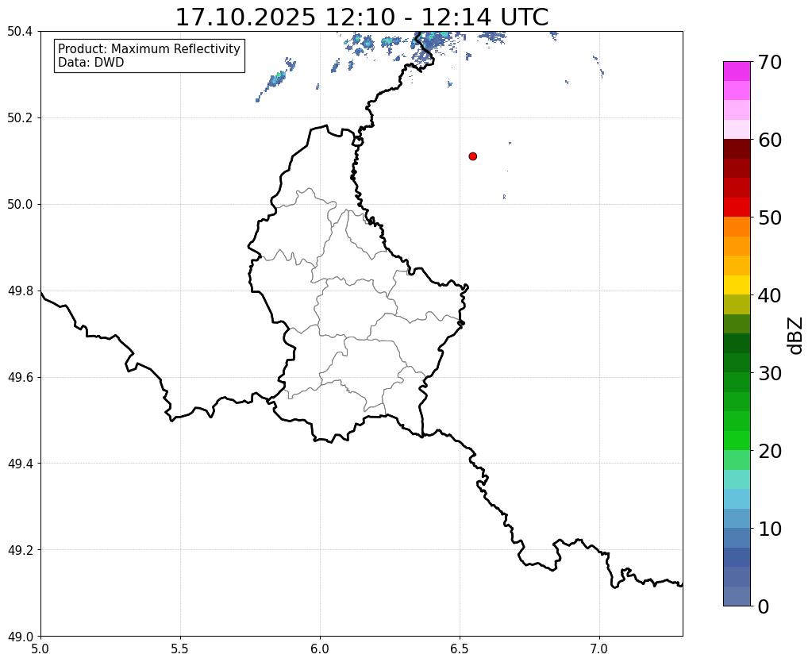812x662 pixels.
Task: Pick the orange colorbar segment below 50
Action: tap(737, 227)
